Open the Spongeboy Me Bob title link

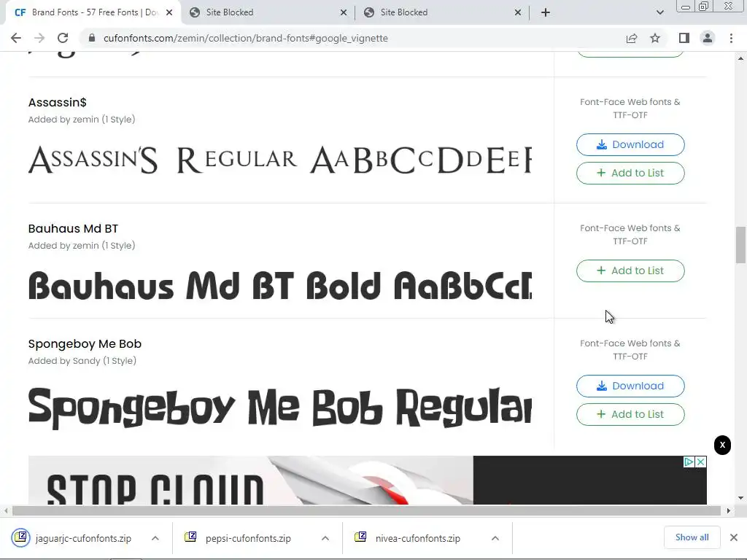tap(85, 344)
